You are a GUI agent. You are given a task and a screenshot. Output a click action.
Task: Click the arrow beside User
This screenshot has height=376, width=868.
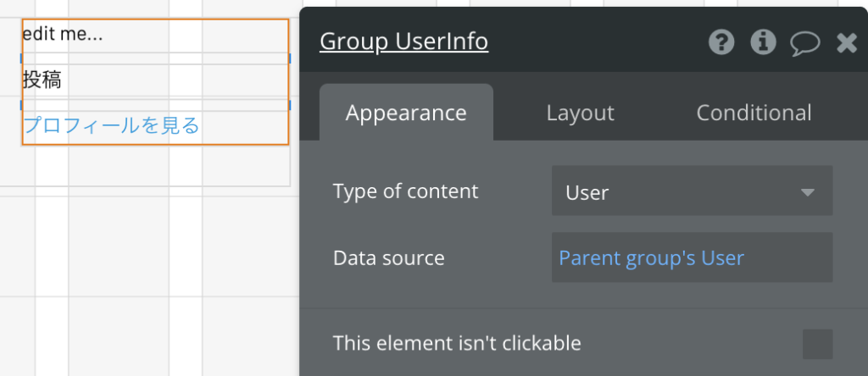[808, 192]
